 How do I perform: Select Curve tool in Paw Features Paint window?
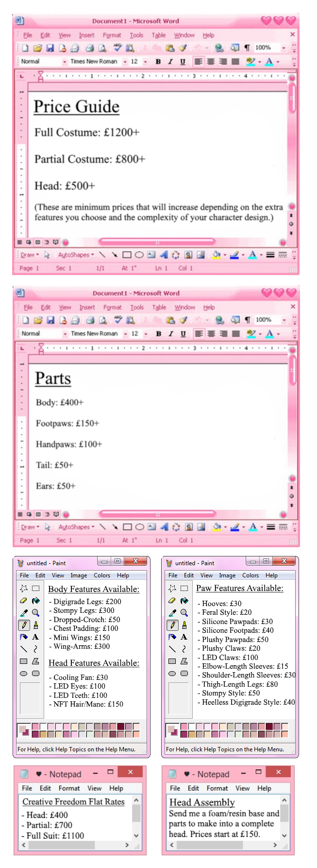184,649
